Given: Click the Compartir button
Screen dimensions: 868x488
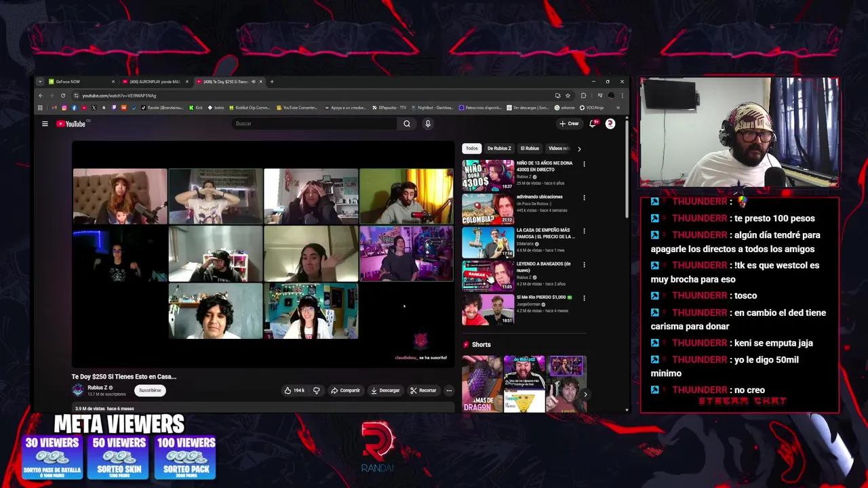Looking at the screenshot, I should pyautogui.click(x=345, y=390).
